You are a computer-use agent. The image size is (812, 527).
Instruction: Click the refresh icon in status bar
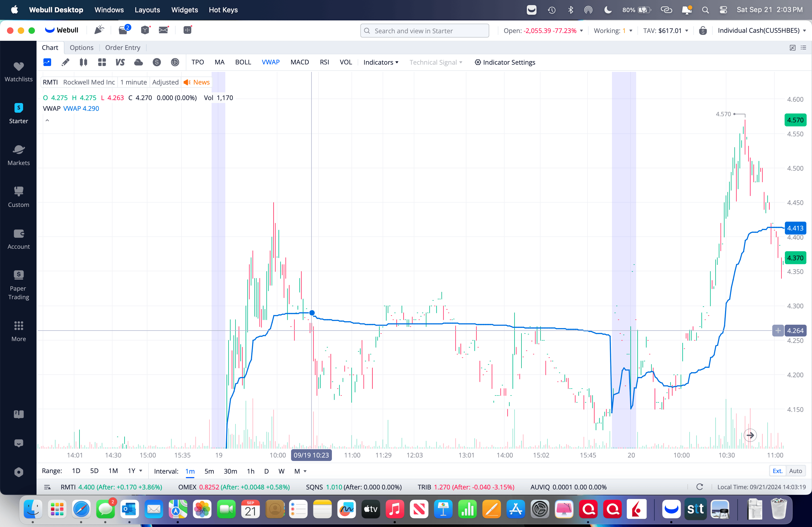pos(699,487)
